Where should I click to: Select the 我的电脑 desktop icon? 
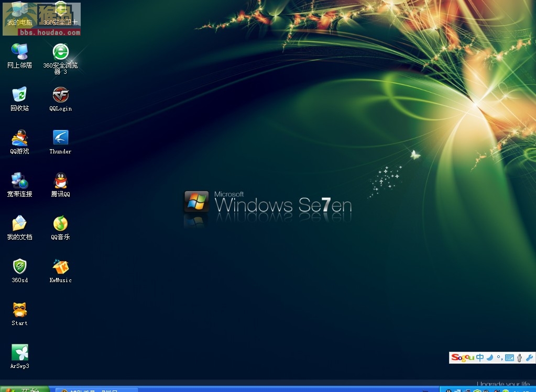click(19, 14)
